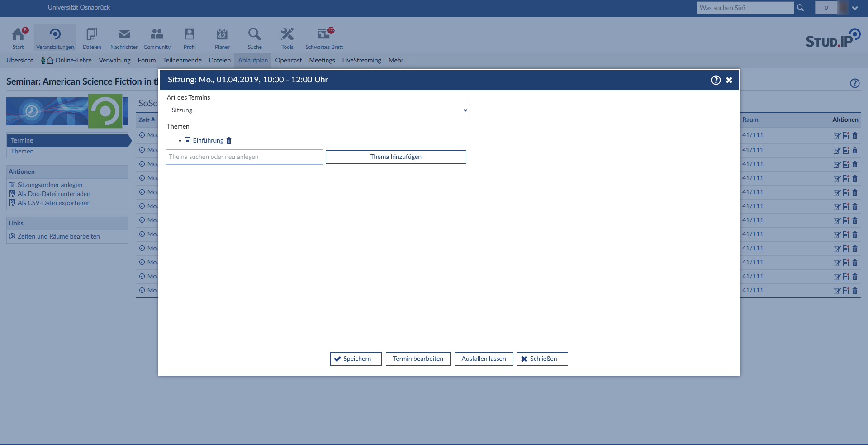Image resolution: width=868 pixels, height=445 pixels.
Task: Open the Tools icon in navigation
Action: pyautogui.click(x=287, y=34)
